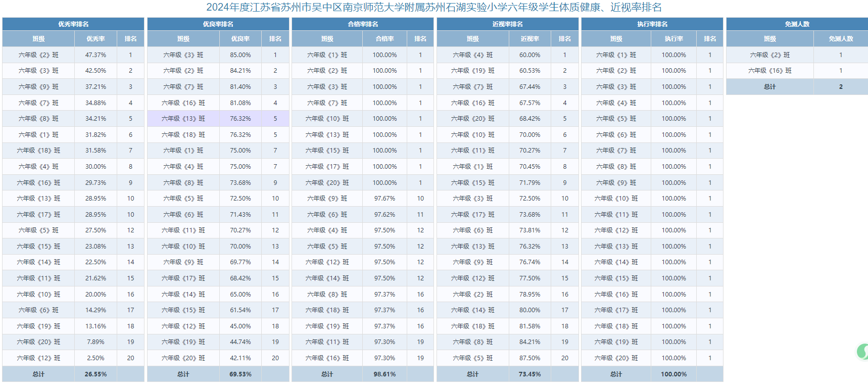Click the 合格率 column header

[x=384, y=39]
